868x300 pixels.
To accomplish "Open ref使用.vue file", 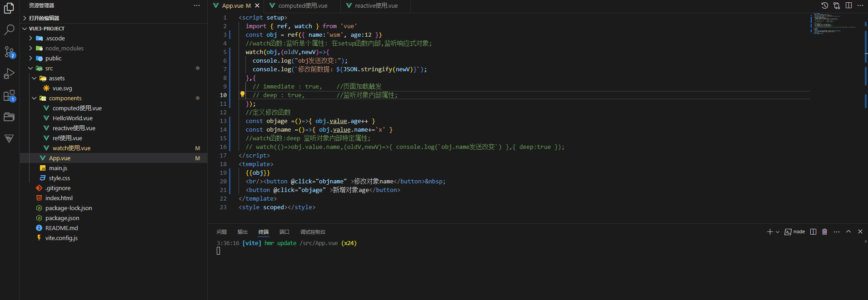I will pyautogui.click(x=114, y=138).
